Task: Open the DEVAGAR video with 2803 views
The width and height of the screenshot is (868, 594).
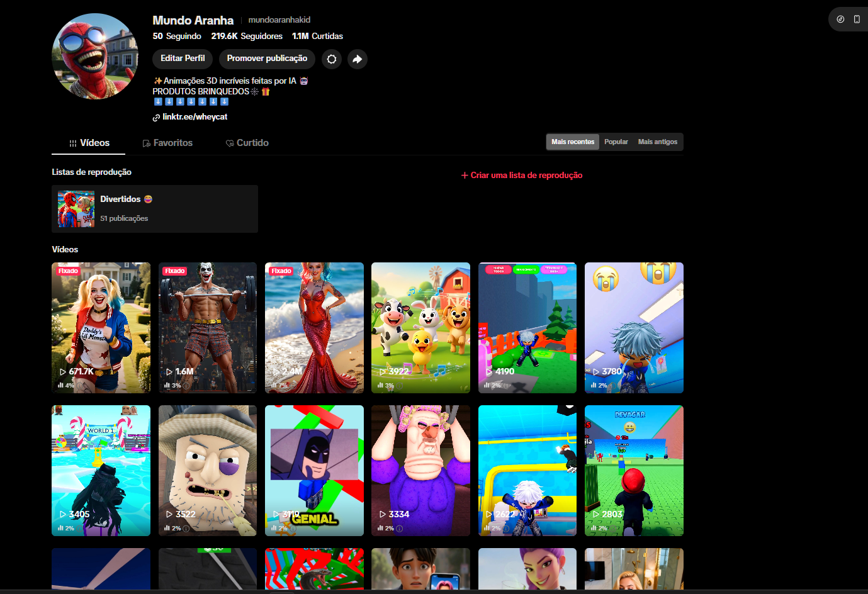Action: click(634, 471)
